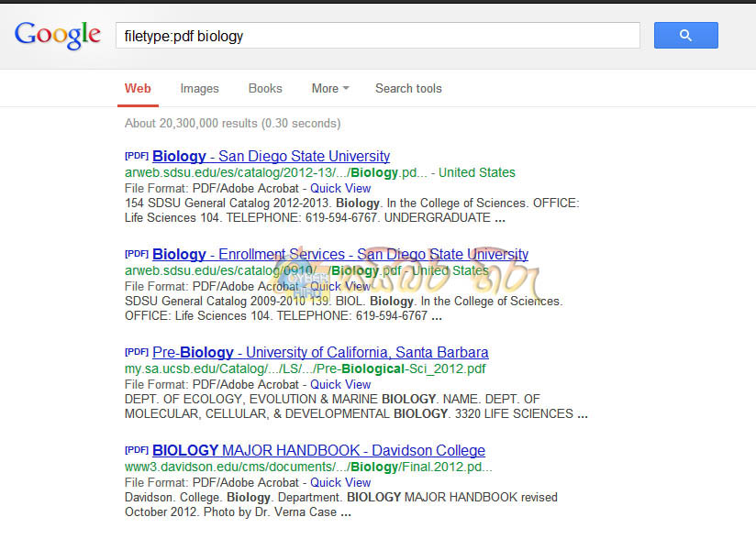Click the [PDF] tag beside BIOLOGY MAJOR HANDBOOK
The width and height of the screenshot is (756, 539).
click(x=137, y=450)
